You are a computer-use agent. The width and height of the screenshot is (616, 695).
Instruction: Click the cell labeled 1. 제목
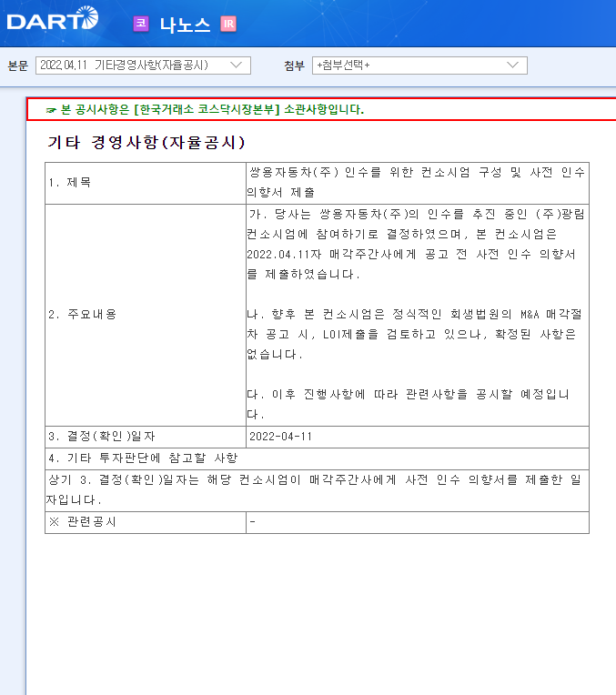tap(146, 183)
